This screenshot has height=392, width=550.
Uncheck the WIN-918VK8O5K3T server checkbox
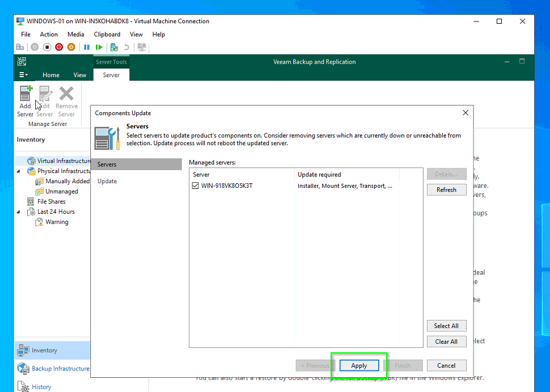point(196,186)
